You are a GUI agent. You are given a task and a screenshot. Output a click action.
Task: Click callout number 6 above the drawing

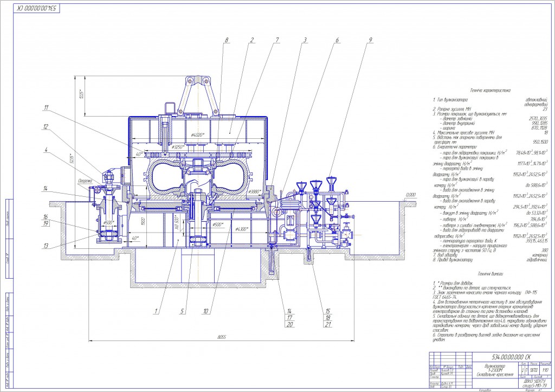tap(337, 40)
